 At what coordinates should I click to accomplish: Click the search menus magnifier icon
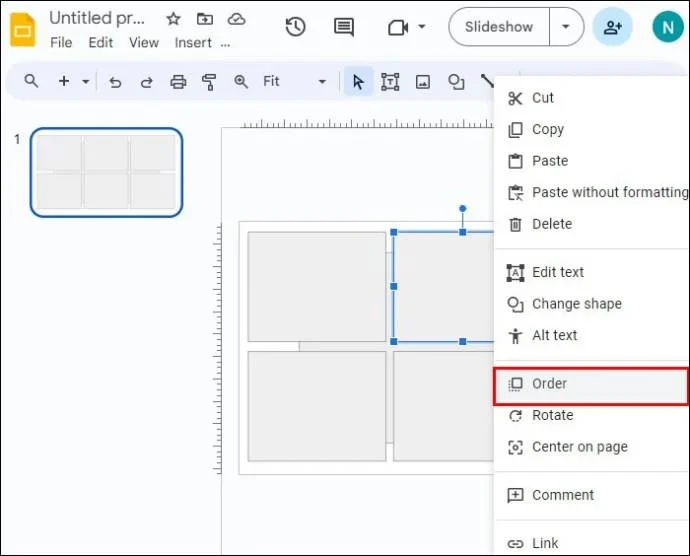[31, 81]
